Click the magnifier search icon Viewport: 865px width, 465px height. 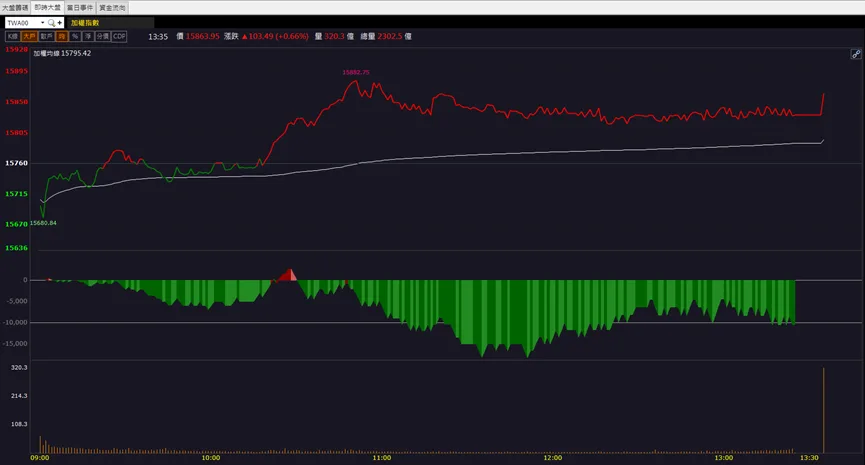click(51, 23)
